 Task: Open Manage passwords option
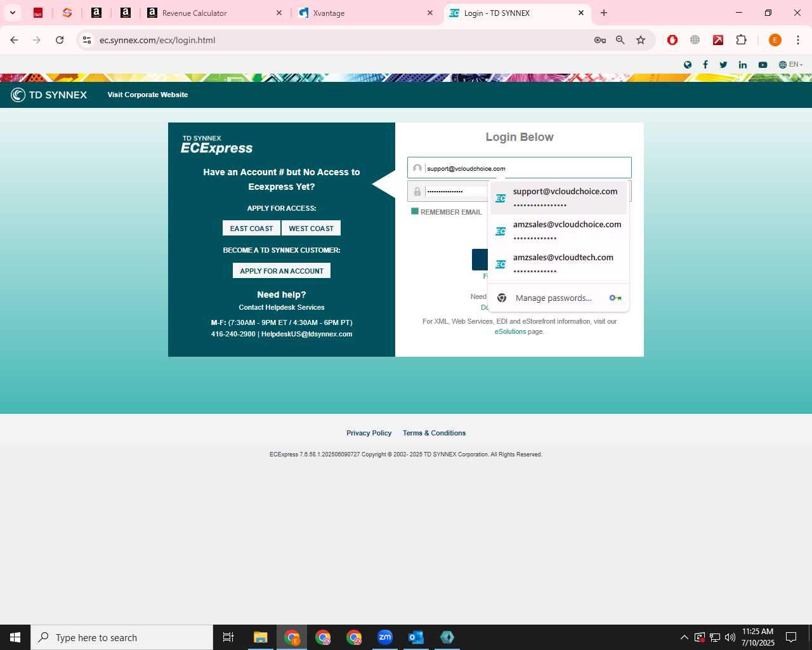(x=558, y=298)
